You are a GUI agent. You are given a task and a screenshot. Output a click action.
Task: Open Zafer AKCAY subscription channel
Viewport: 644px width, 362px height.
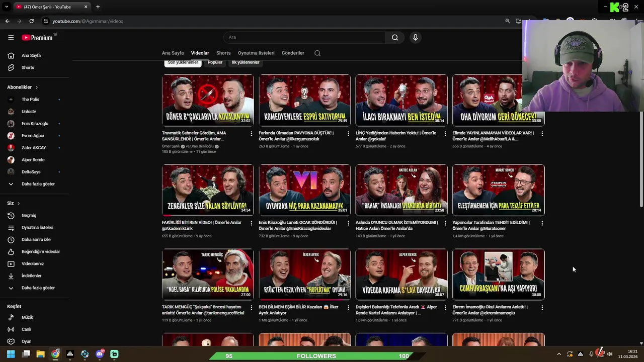point(35,148)
